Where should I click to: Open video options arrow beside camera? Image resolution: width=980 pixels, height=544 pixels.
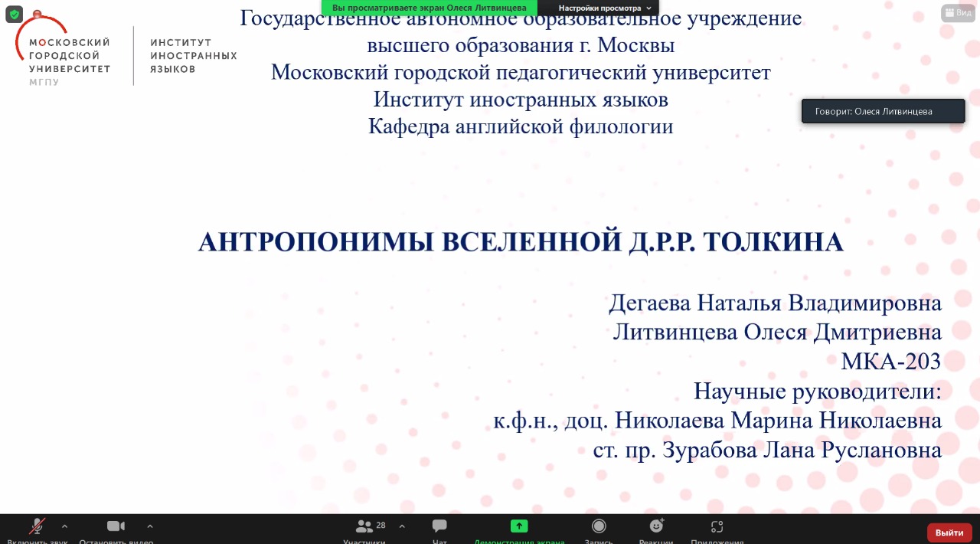[150, 526]
